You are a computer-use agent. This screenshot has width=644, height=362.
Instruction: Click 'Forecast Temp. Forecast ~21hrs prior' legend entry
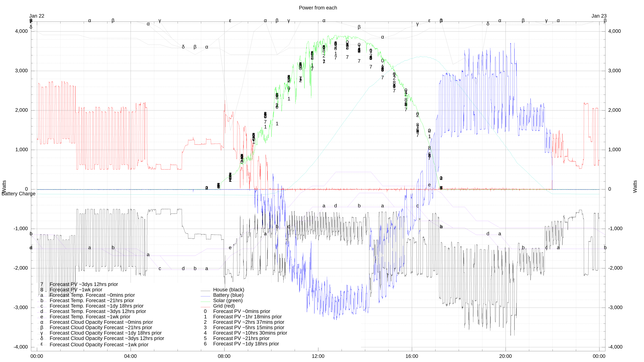(x=91, y=301)
